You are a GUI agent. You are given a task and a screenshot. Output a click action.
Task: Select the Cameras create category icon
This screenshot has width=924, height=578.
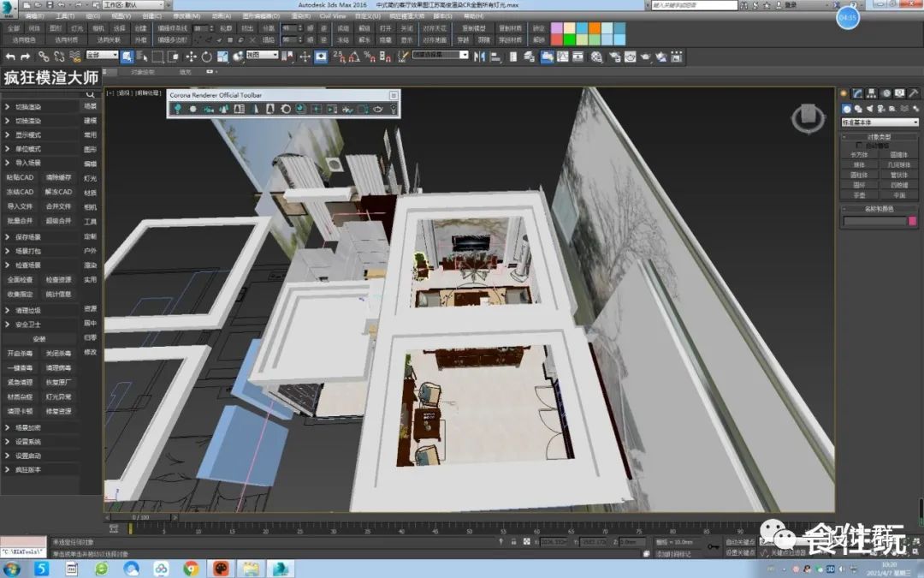tap(881, 109)
